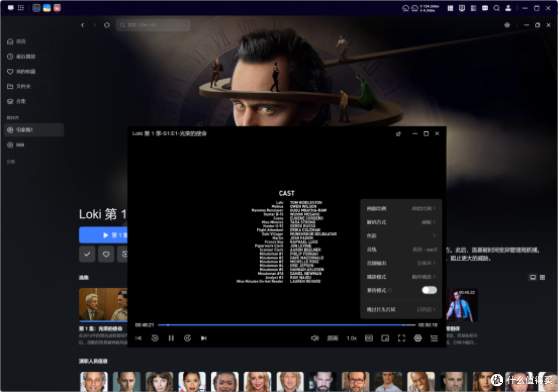Open the Home item in the sidebar

[x=17, y=42]
